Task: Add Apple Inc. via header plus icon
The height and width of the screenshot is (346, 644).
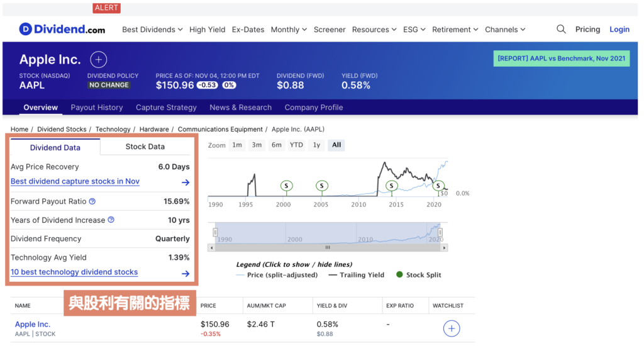Action: coord(99,60)
